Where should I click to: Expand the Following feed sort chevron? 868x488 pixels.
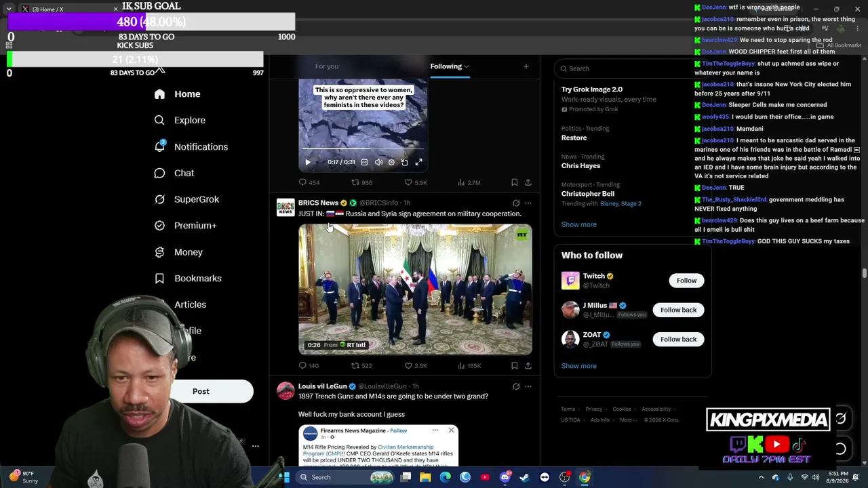(467, 66)
